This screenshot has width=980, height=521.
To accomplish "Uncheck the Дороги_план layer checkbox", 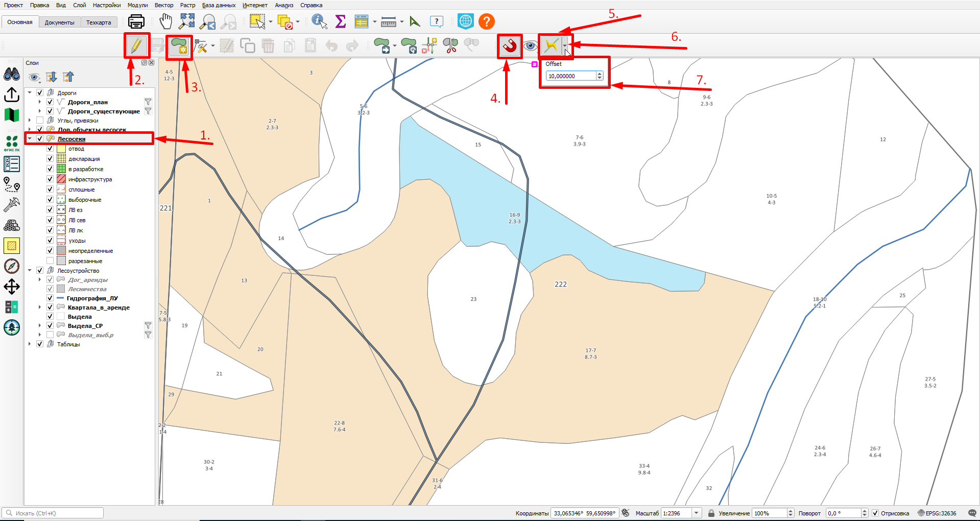I will coord(50,102).
